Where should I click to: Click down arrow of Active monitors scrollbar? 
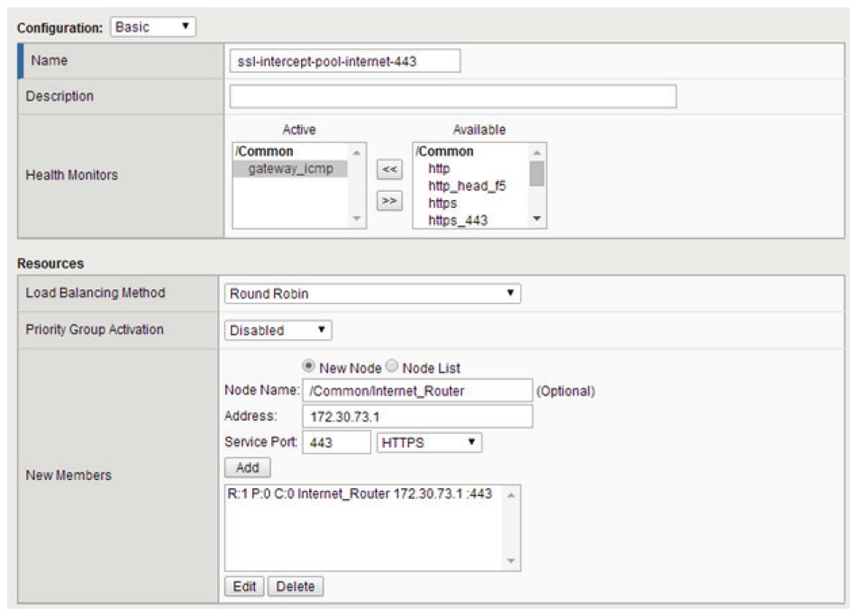click(x=356, y=219)
